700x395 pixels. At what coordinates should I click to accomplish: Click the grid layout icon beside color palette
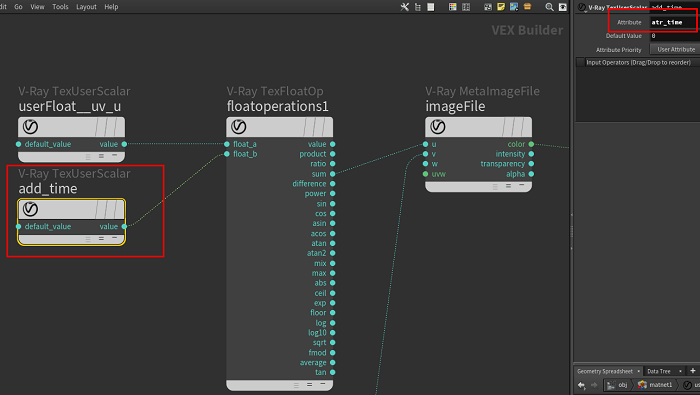pos(466,7)
